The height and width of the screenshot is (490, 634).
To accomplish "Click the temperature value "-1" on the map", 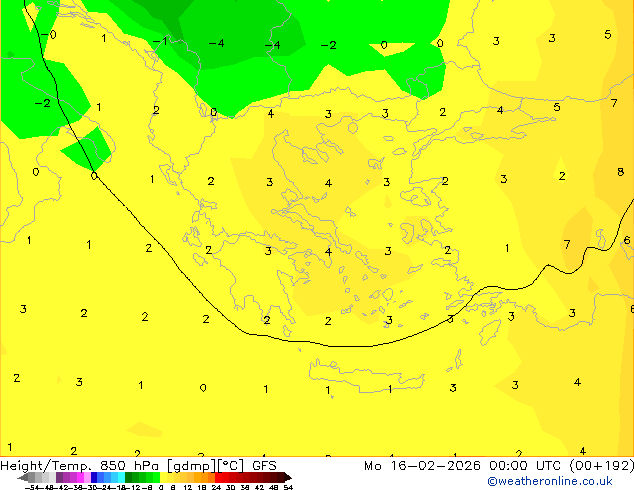I will pos(160,40).
